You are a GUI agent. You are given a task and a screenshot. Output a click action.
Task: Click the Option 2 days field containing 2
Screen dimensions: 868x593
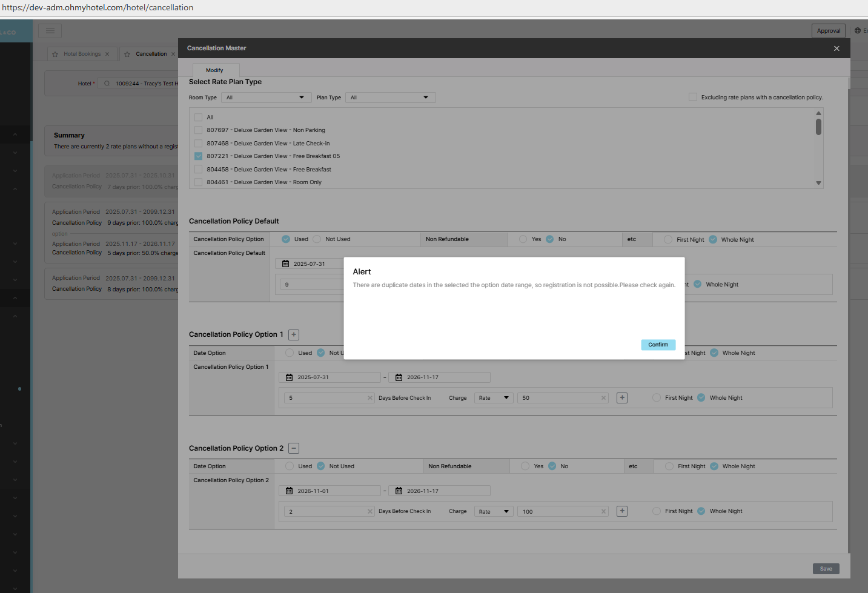point(329,512)
